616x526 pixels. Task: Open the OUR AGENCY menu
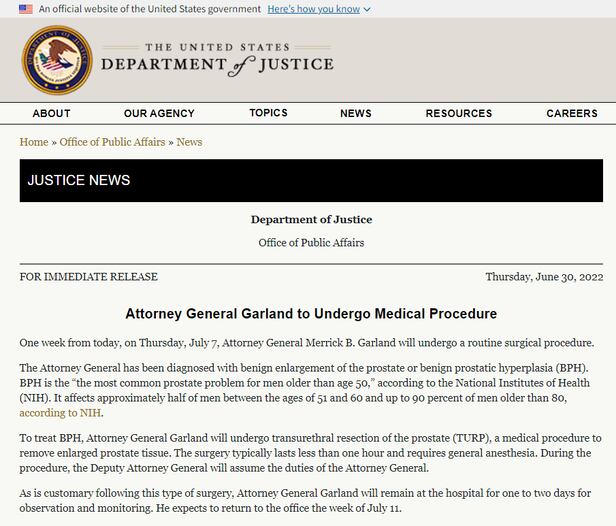[x=159, y=114]
